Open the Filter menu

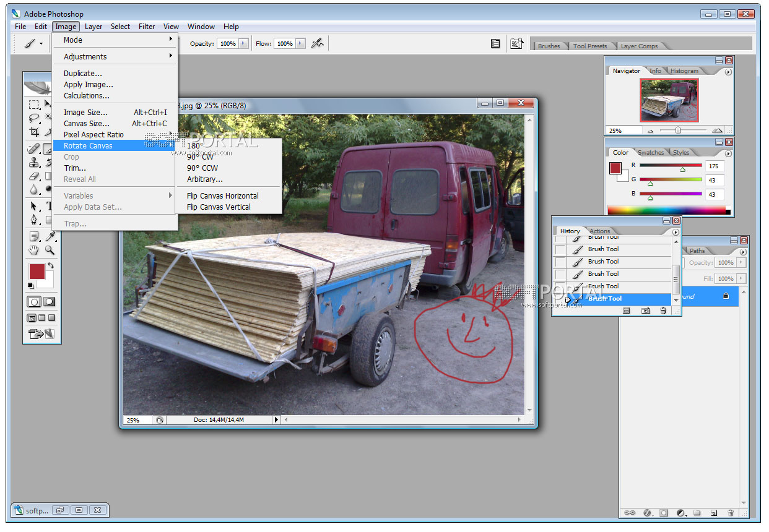[147, 27]
